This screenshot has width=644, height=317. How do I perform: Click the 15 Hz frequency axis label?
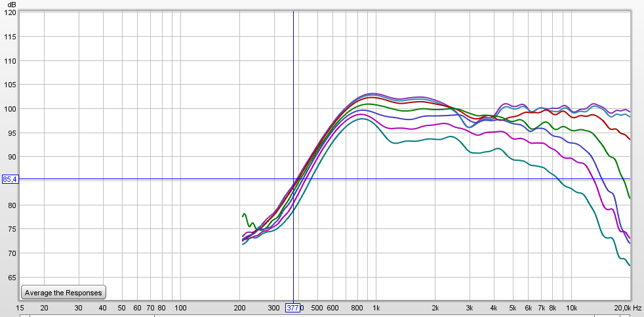[20, 308]
